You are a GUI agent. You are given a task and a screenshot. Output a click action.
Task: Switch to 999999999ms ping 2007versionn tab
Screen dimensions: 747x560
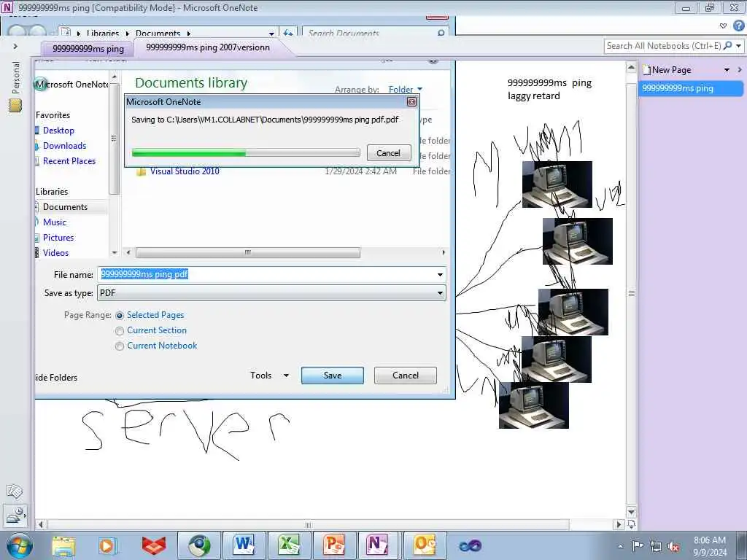(x=208, y=47)
